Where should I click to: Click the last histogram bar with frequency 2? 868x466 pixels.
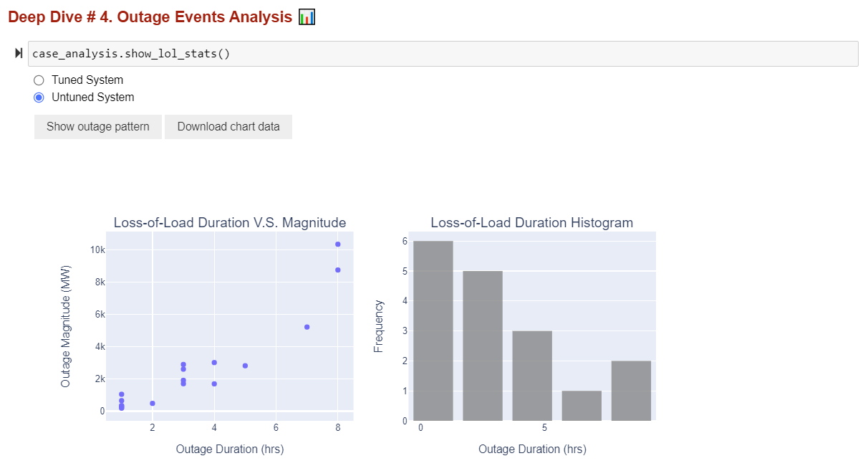(x=631, y=391)
